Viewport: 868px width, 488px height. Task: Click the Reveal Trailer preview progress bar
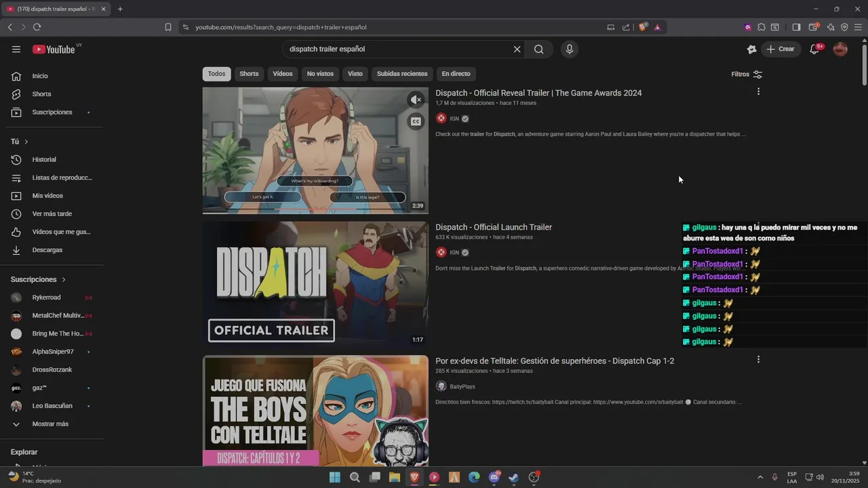click(315, 212)
